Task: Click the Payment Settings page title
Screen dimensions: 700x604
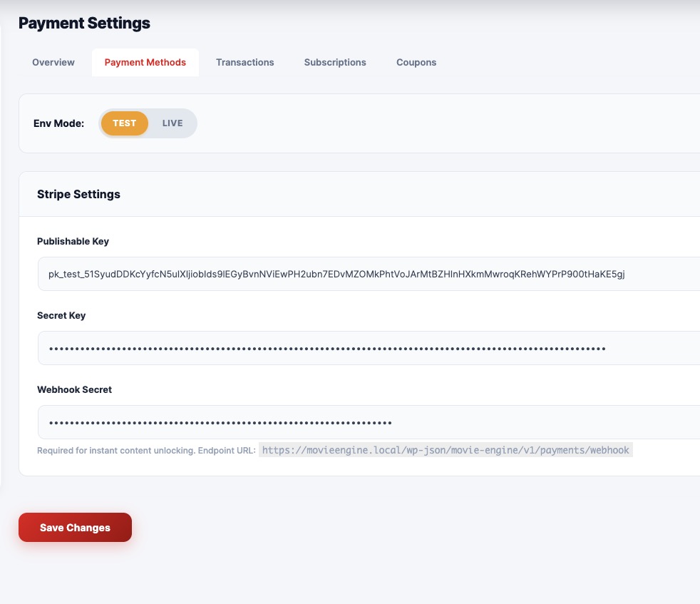Action: (x=84, y=23)
